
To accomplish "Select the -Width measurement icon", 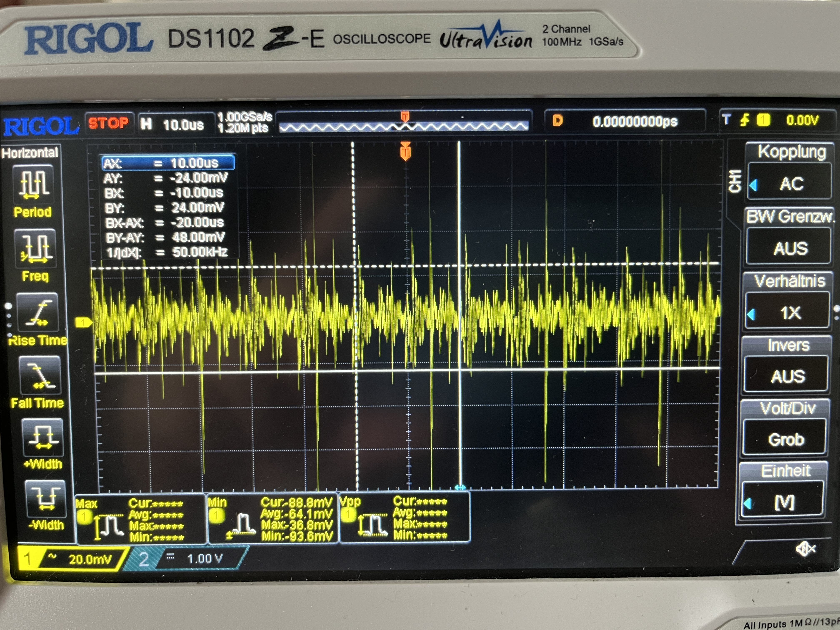I will click(46, 499).
